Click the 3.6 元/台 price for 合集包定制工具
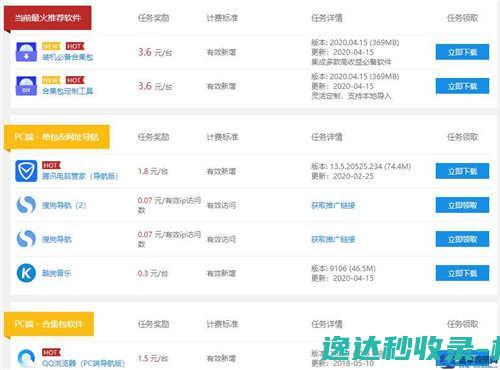Image resolution: width=500 pixels, height=370 pixels. pos(155,86)
